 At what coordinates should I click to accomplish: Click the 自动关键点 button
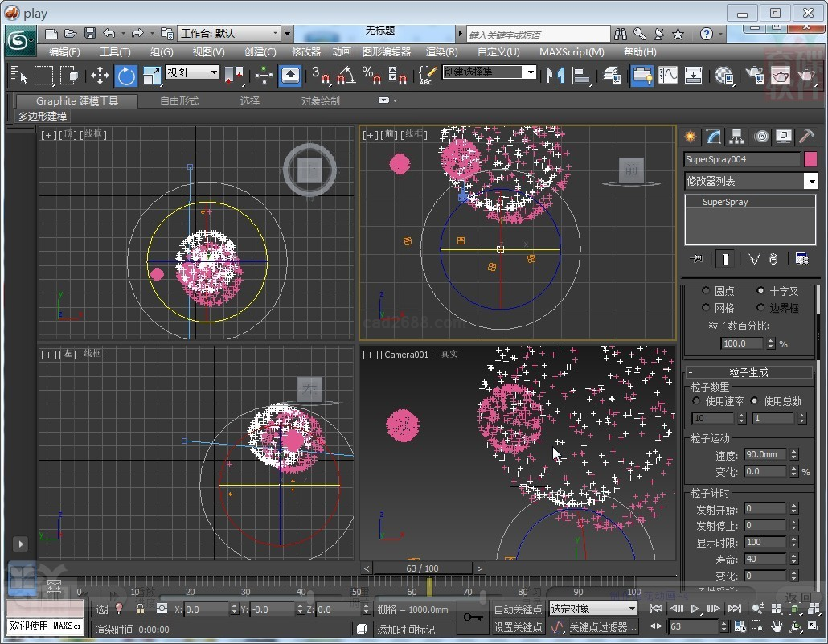518,609
